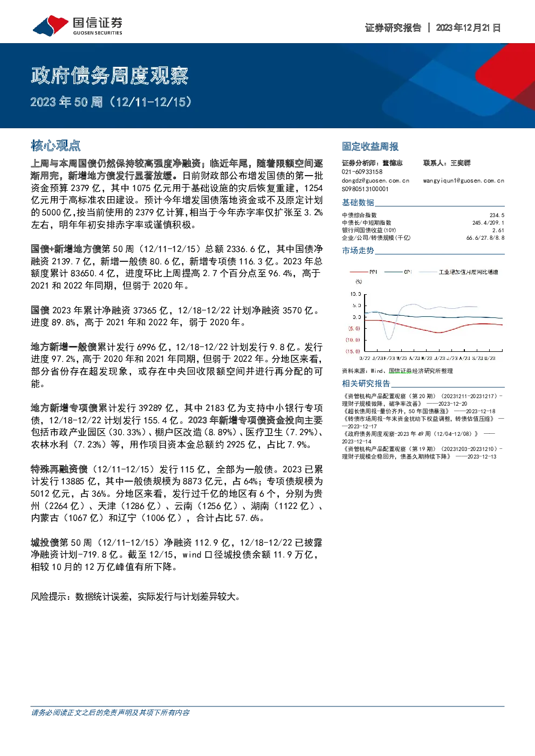The height and width of the screenshot is (756, 535).
Task: Open related report 转债市场周报 2023-12-17
Action: 423,422
